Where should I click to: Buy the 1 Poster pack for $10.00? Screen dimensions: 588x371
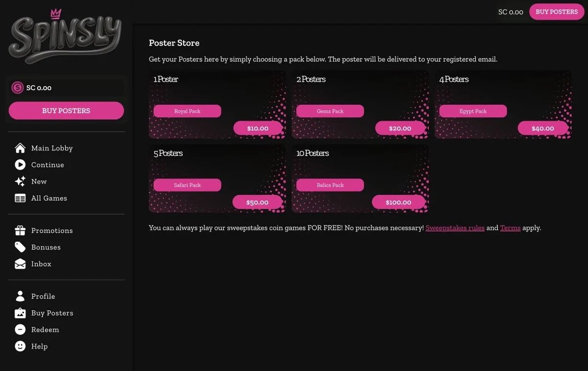pyautogui.click(x=258, y=128)
